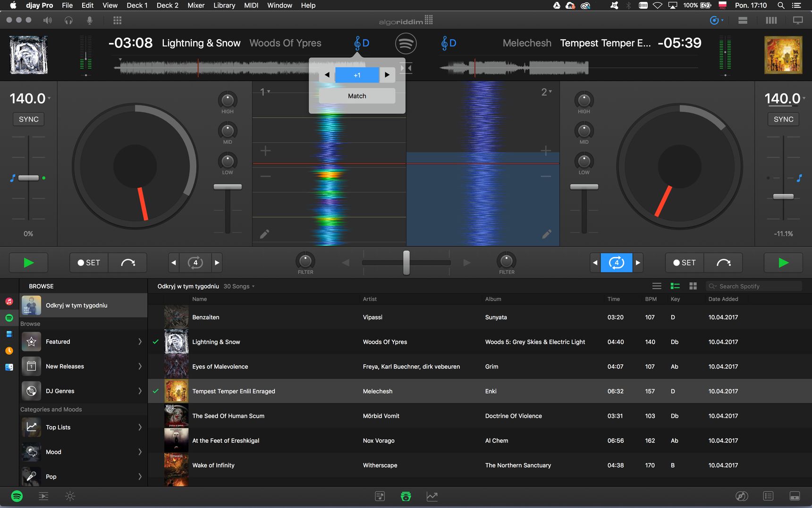
Task: Click the green Match record icon at bottom
Action: (406, 496)
